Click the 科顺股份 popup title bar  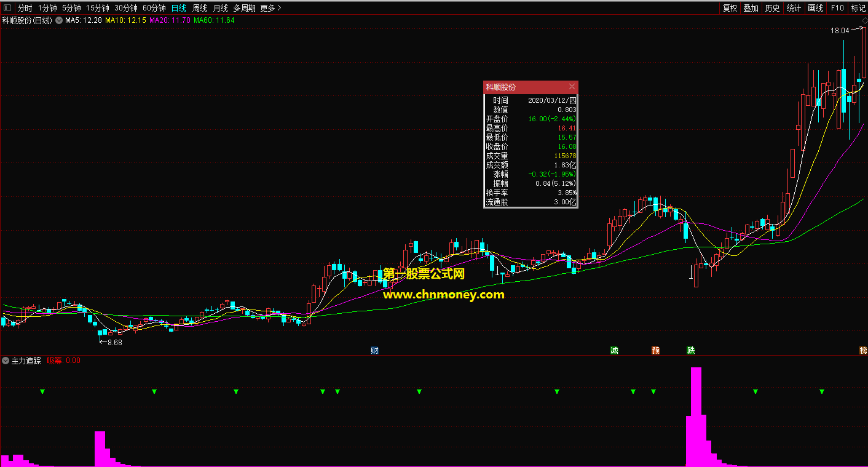point(531,87)
